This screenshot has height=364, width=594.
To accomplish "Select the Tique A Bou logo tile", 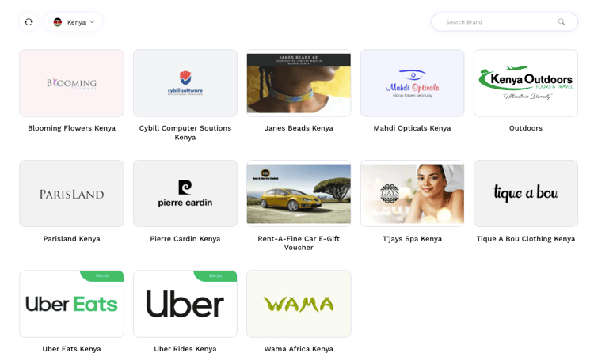I will [x=526, y=193].
